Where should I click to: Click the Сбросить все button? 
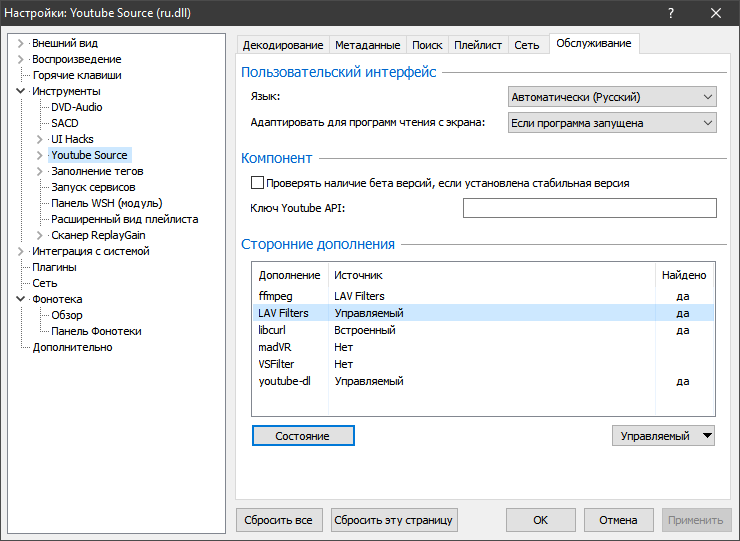pyautogui.click(x=280, y=520)
